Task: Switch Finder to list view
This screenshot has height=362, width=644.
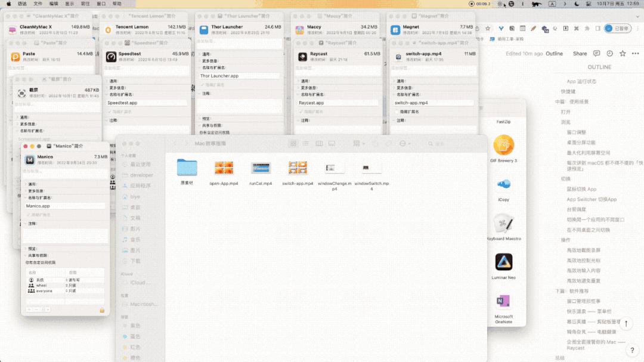Action: [x=306, y=143]
